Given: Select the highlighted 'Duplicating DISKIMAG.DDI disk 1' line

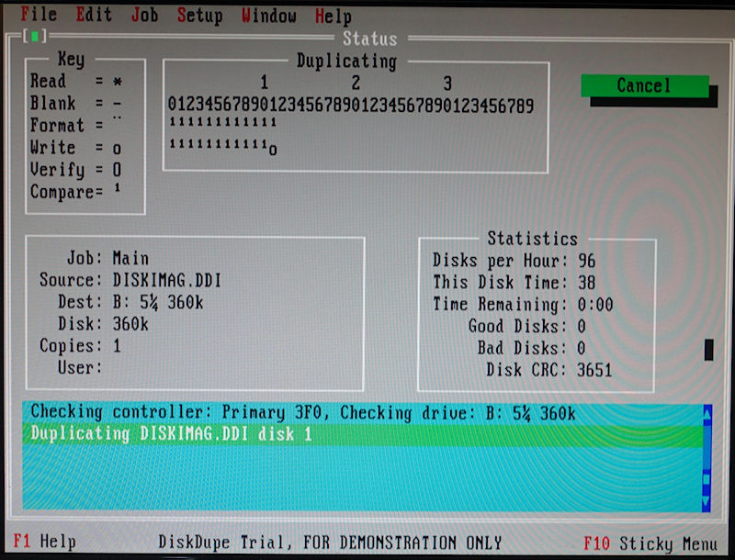Looking at the screenshot, I should point(172,434).
